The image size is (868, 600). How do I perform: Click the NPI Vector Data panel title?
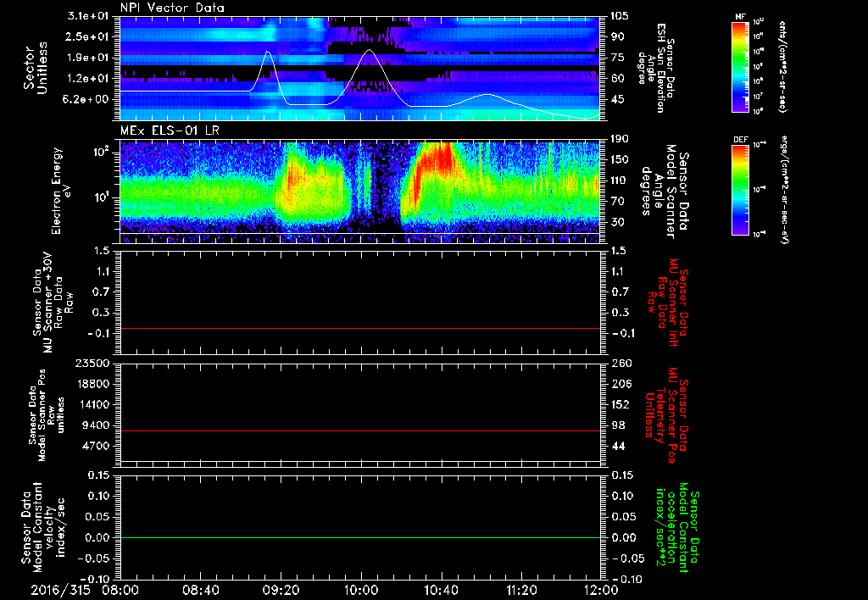click(x=172, y=8)
